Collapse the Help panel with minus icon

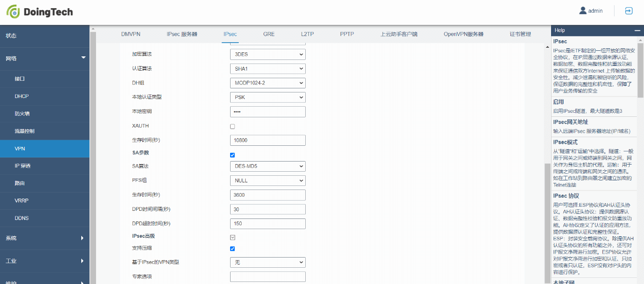[637, 30]
